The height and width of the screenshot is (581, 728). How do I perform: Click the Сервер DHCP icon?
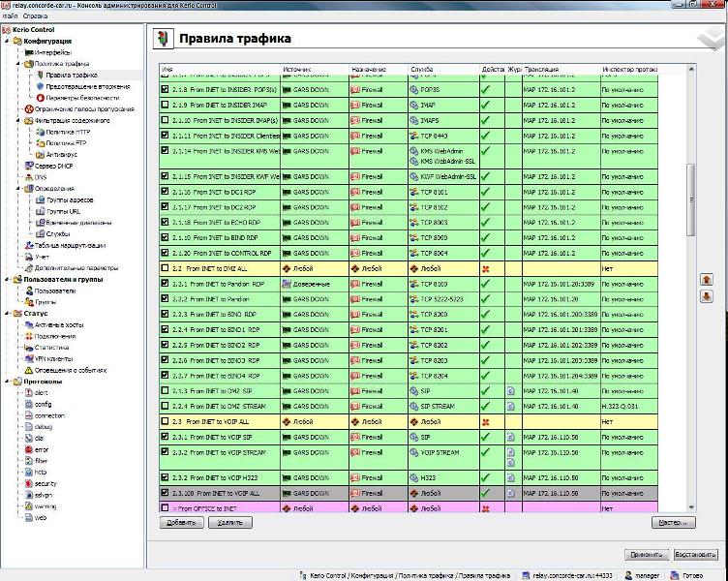pyautogui.click(x=29, y=166)
